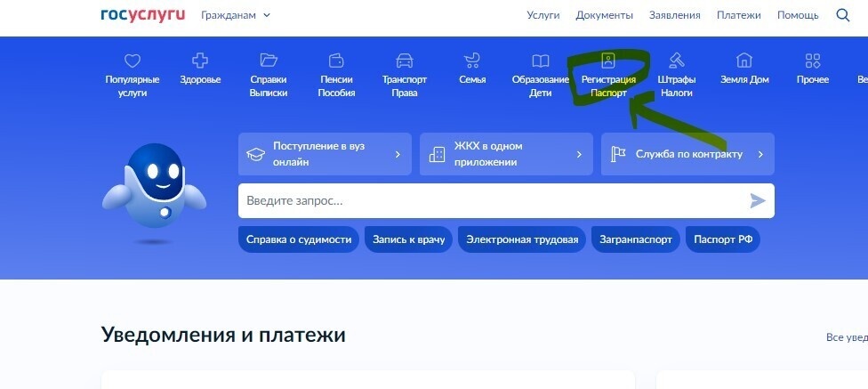Open the Услуги menu item
This screenshot has width=868, height=389.
(543, 15)
